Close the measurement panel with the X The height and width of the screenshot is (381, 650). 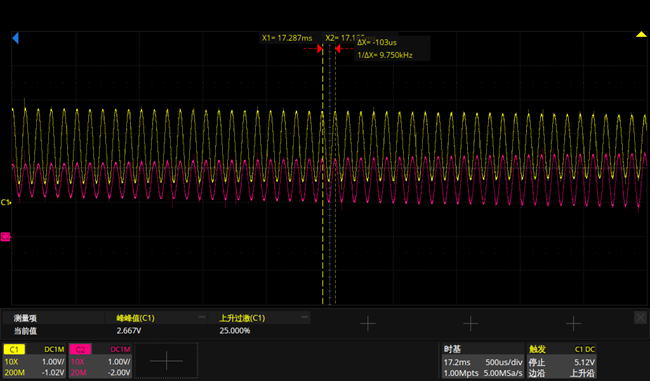point(640,318)
